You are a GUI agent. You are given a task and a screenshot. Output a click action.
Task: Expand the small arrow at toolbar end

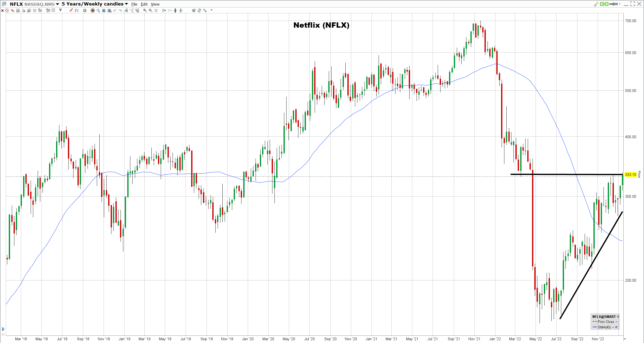tap(212, 10)
